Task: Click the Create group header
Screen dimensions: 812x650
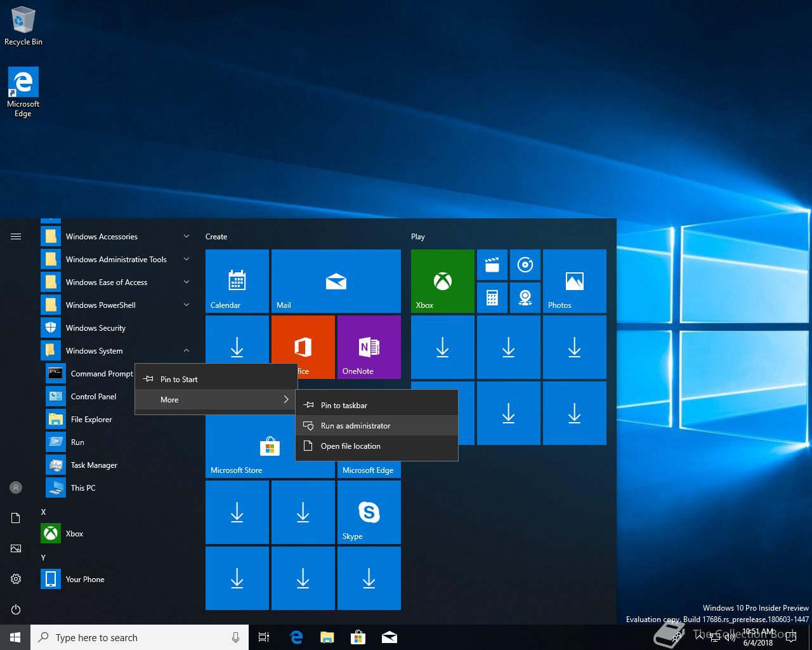Action: click(216, 236)
